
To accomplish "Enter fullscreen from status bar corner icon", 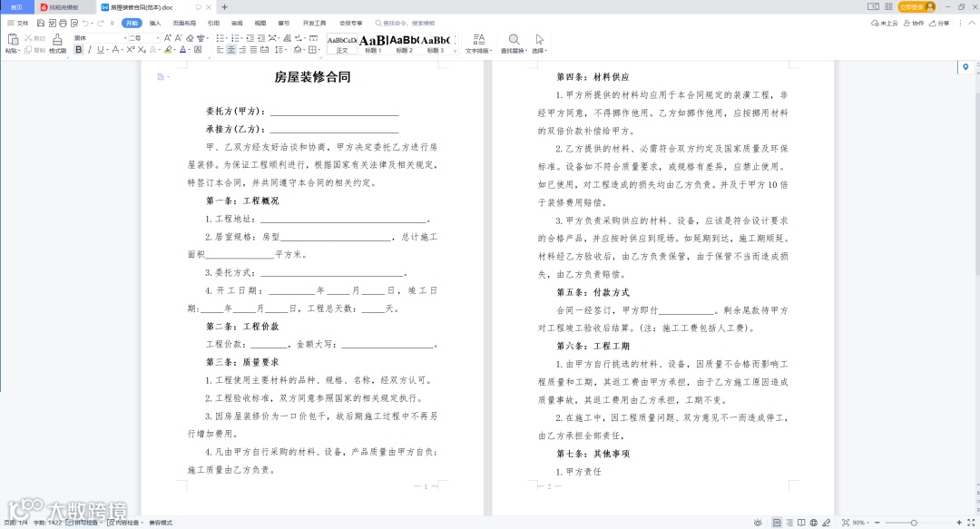I will [x=971, y=522].
